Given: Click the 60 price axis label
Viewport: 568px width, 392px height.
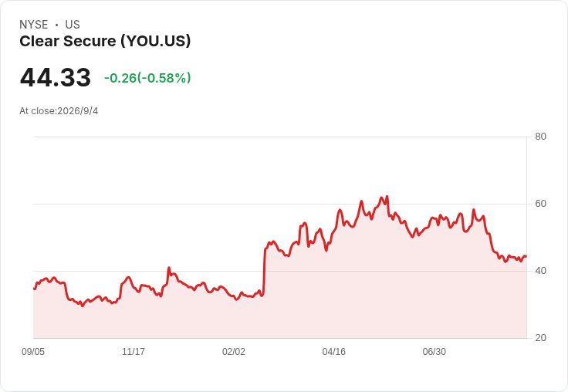Looking at the screenshot, I should (x=540, y=204).
